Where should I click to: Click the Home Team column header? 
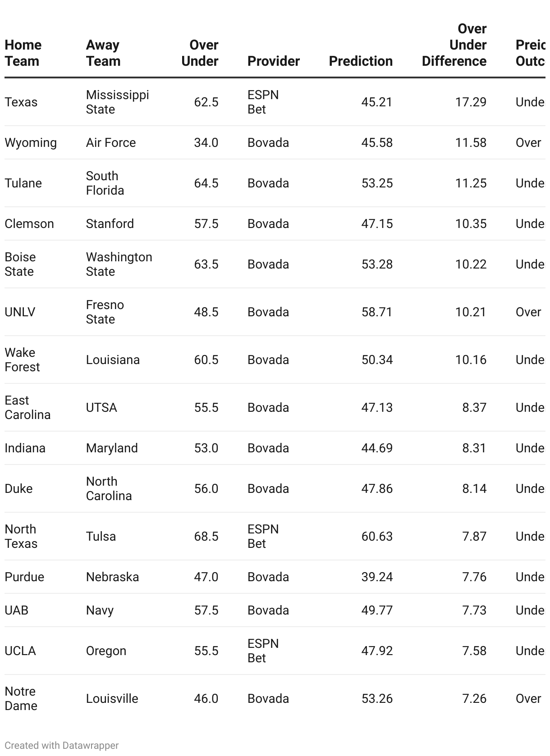click(23, 53)
